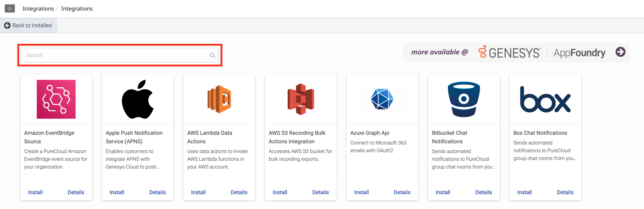Click the Box Chat Notifications title
This screenshot has height=209, width=644.
540,133
